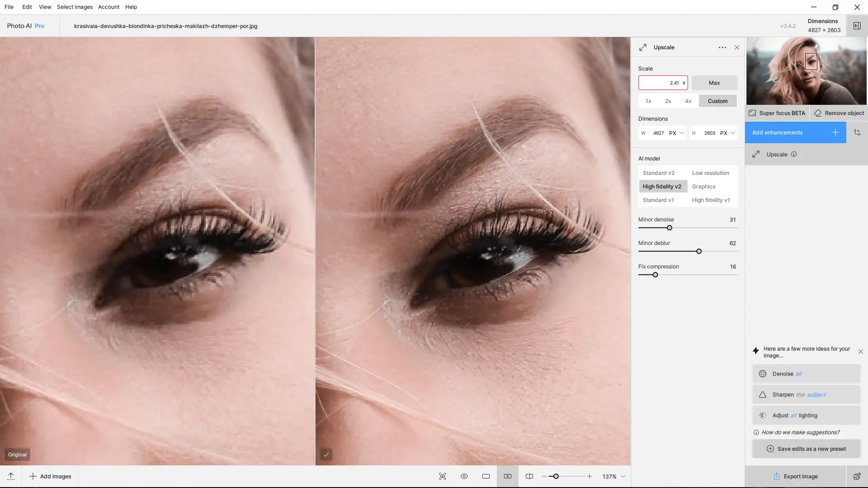Viewport: 868px width, 488px height.
Task: Open the Select images menu
Action: (75, 7)
